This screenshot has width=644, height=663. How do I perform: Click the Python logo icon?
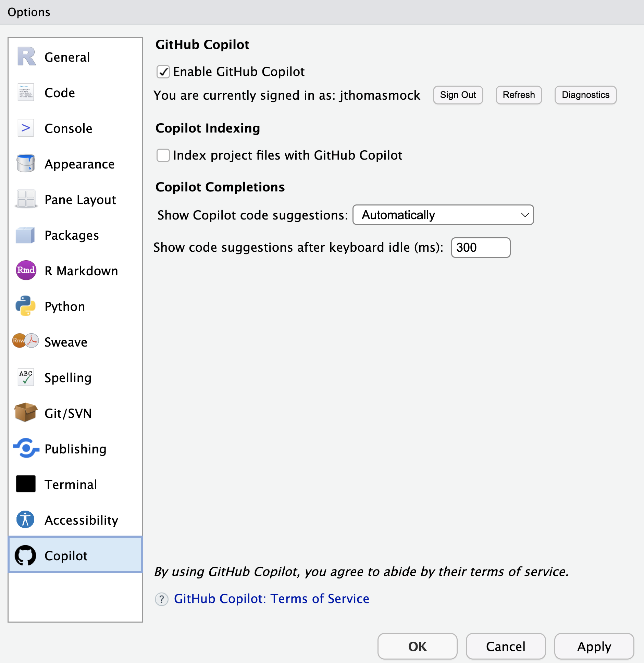pos(26,306)
